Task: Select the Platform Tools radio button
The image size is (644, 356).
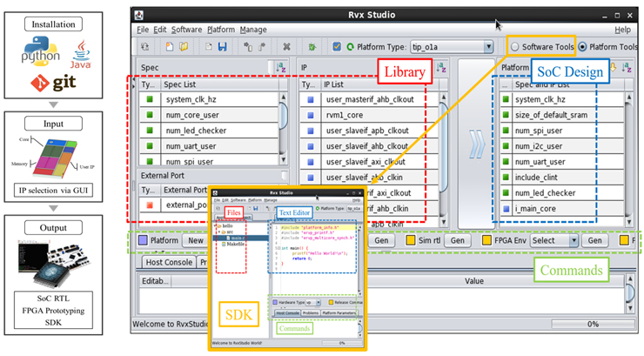Action: click(x=581, y=47)
